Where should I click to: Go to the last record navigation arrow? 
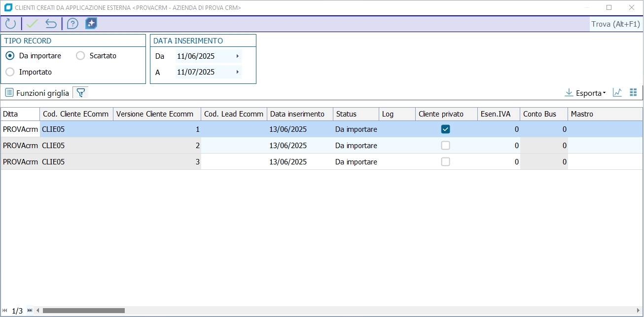tap(30, 311)
